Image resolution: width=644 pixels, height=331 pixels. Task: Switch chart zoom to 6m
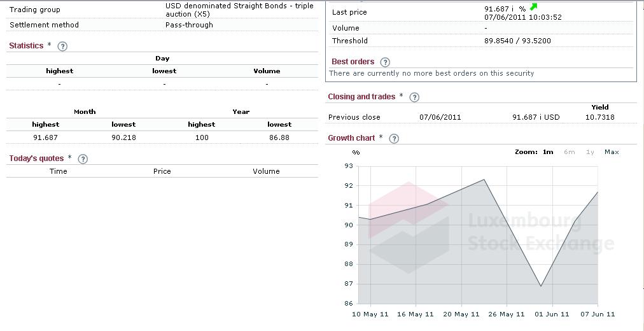569,152
